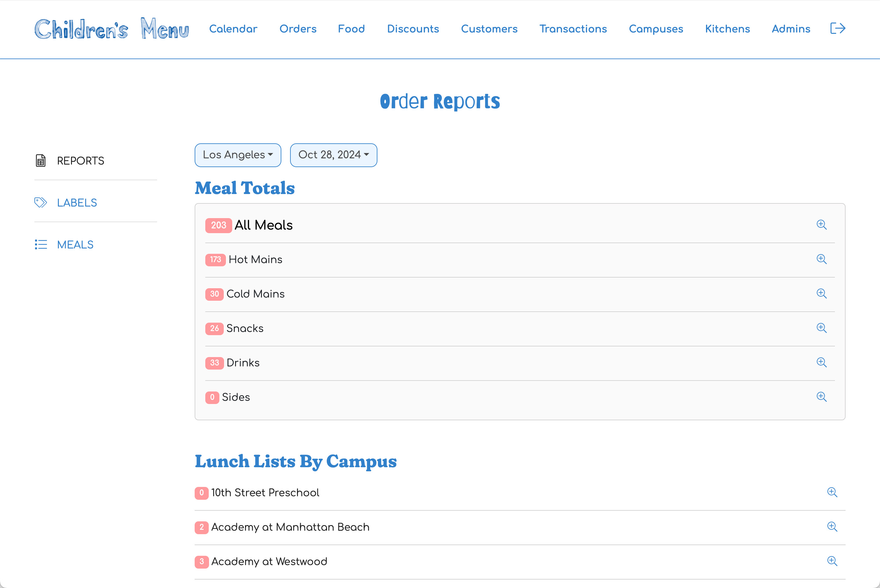This screenshot has height=588, width=880.
Task: Go to Customers section
Action: pyautogui.click(x=489, y=29)
